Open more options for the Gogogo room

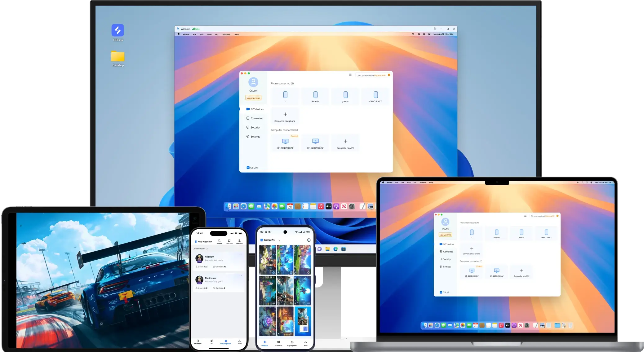pyautogui.click(x=241, y=254)
